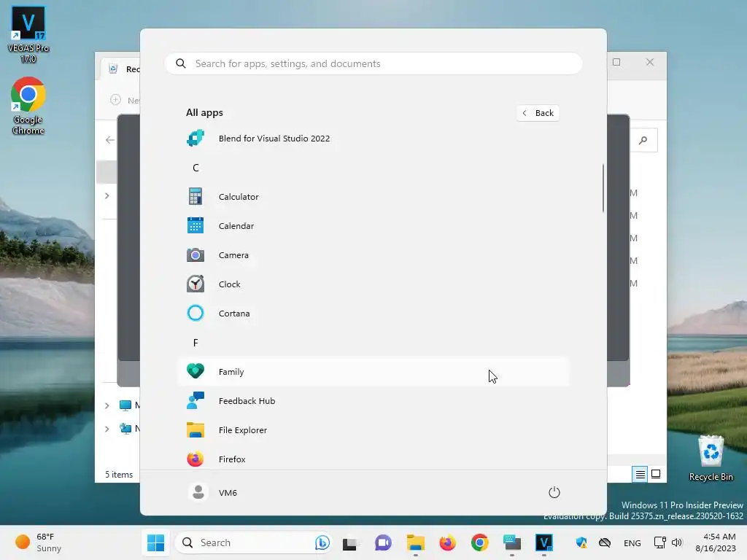Launch the Clock app
The height and width of the screenshot is (560, 747).
point(373,284)
